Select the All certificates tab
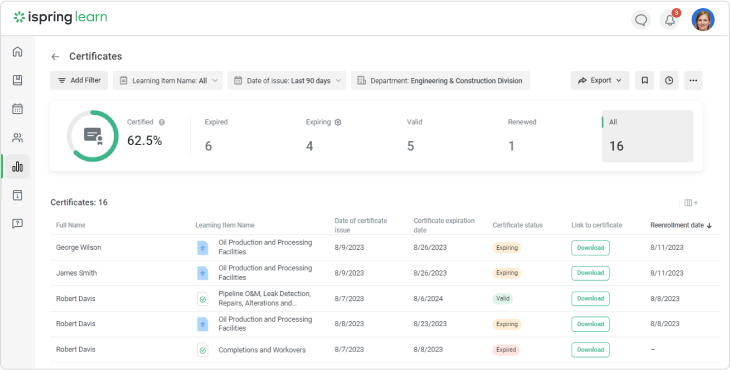Image resolution: width=730 pixels, height=370 pixels. tap(648, 136)
